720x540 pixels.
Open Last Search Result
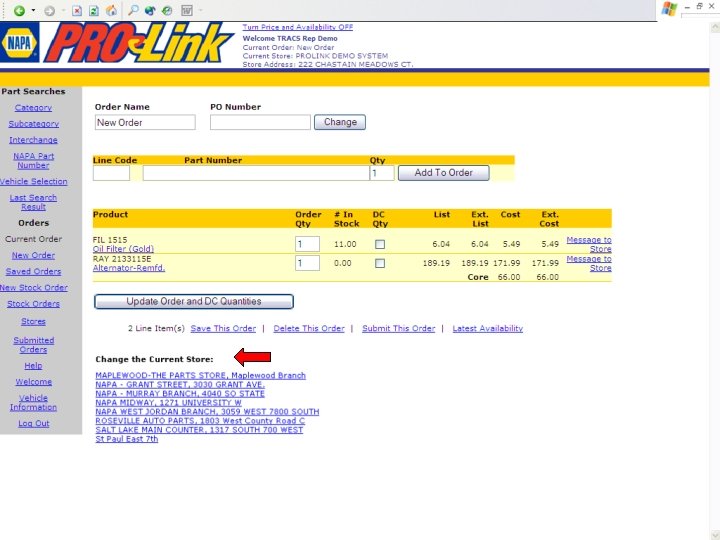pyautogui.click(x=33, y=202)
